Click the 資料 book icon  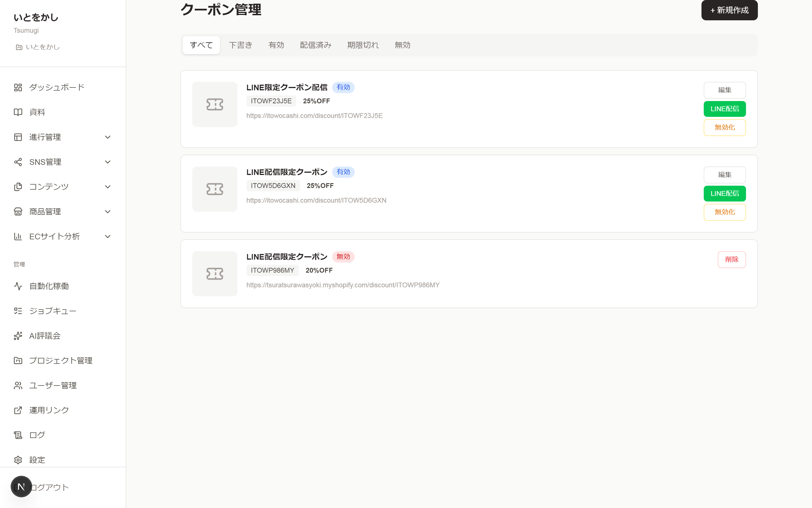[x=18, y=112]
